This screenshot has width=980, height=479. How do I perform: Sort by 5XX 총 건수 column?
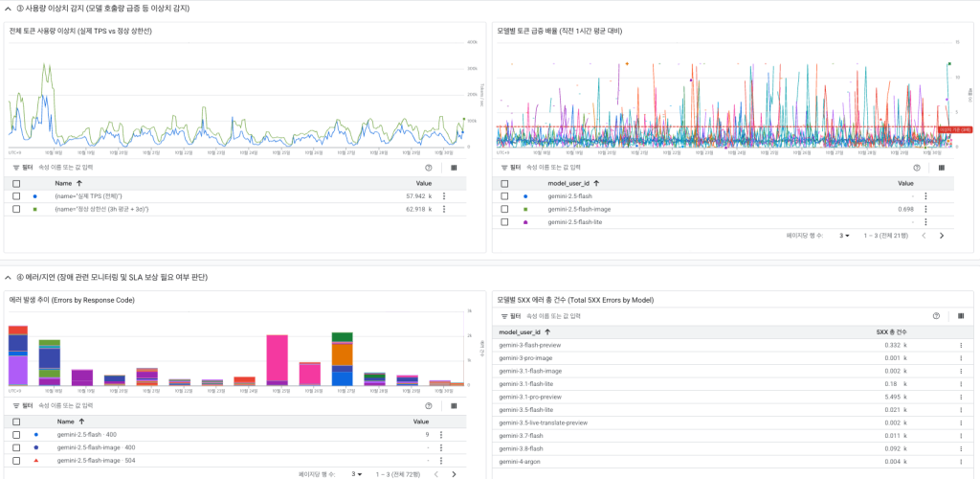coord(891,331)
